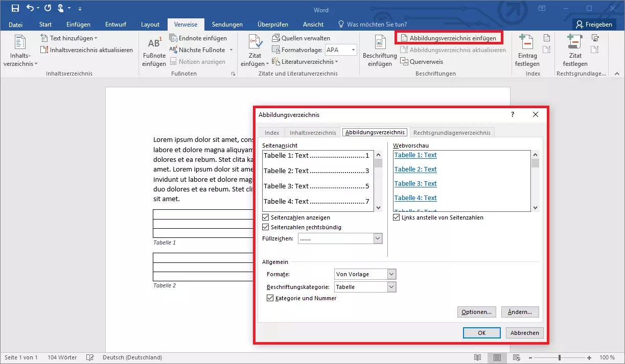Click the Seitenansicht preview scrollbar down arrow
625x364 pixels.
[379, 208]
